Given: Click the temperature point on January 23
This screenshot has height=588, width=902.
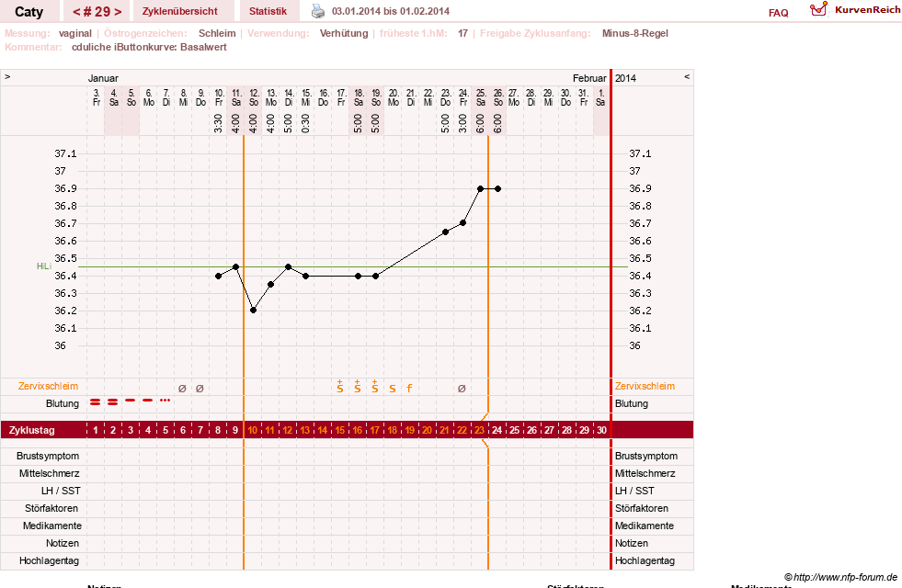Looking at the screenshot, I should (445, 232).
